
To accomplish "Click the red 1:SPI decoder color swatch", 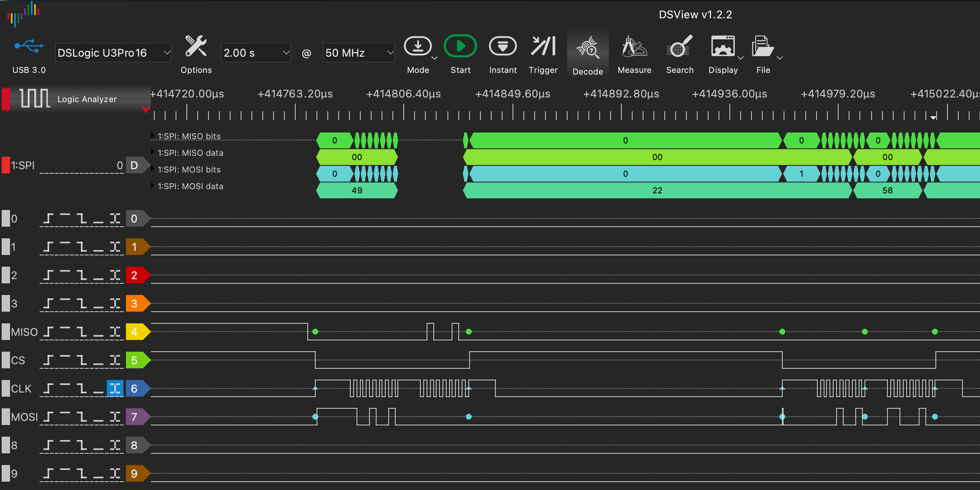I will point(6,165).
